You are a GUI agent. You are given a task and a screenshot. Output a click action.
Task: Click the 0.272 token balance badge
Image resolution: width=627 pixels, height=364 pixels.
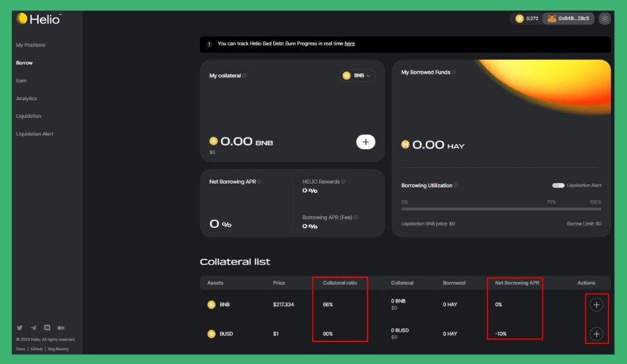point(527,18)
